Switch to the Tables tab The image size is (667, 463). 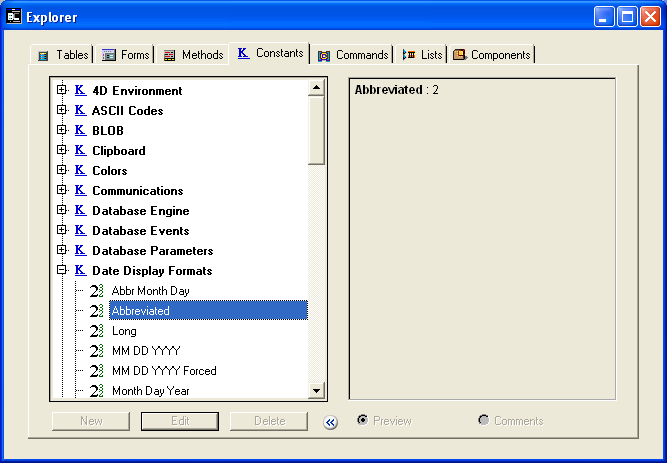pyautogui.click(x=62, y=55)
